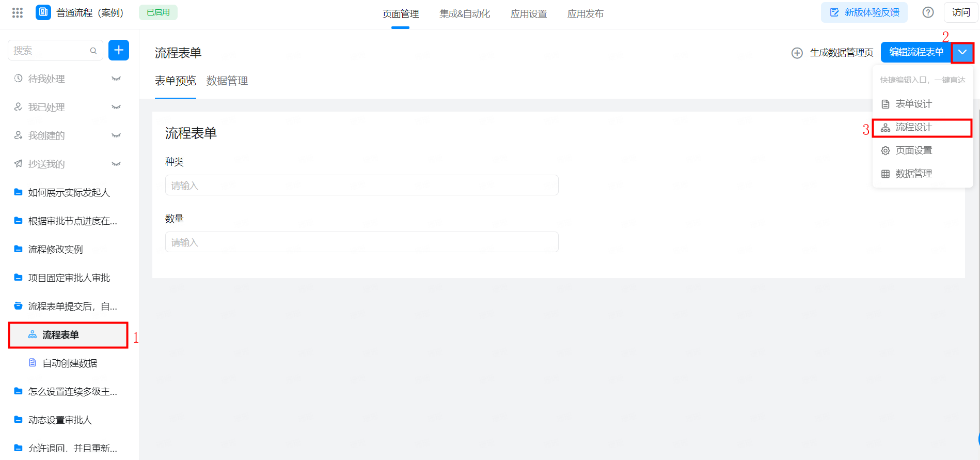980x460 pixels.
Task: Add a new page with plus button
Action: (x=119, y=50)
